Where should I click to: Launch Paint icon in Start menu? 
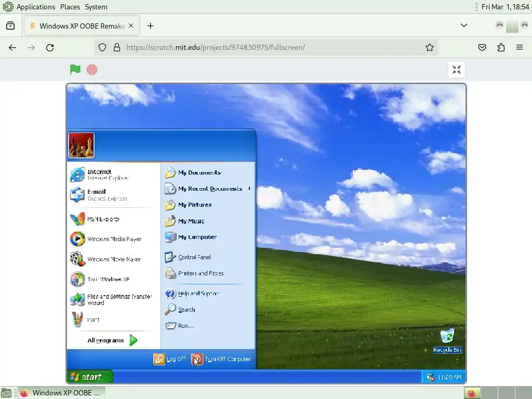coord(77,320)
